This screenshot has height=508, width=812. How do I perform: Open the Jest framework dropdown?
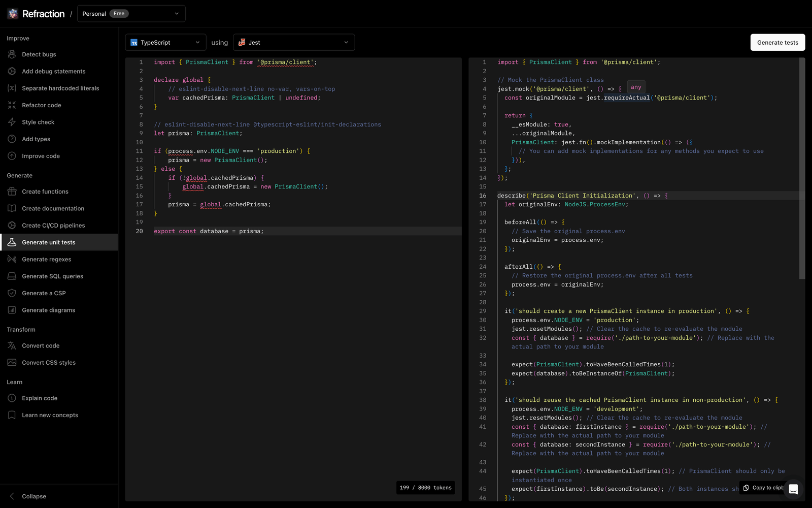pyautogui.click(x=294, y=43)
